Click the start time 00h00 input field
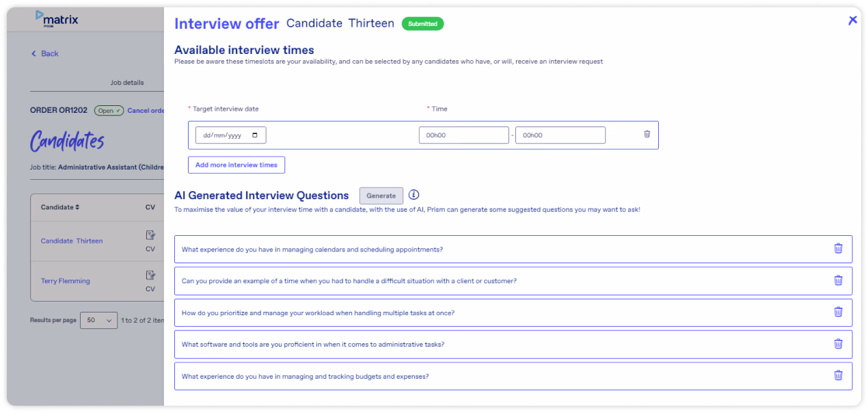The height and width of the screenshot is (413, 868). pyautogui.click(x=463, y=135)
